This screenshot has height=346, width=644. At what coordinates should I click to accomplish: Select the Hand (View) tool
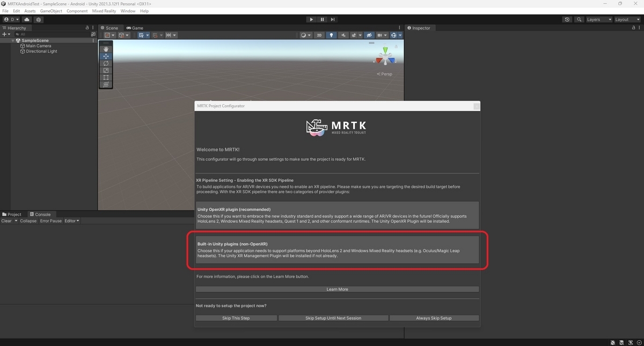(106, 49)
